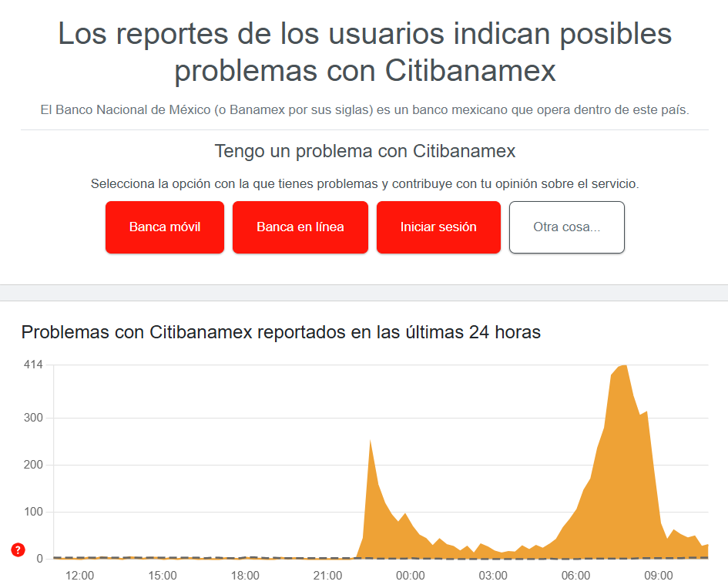Screen dimensions: 728x588
Task: Click the 15:00 time axis label
Action: pyautogui.click(x=163, y=576)
